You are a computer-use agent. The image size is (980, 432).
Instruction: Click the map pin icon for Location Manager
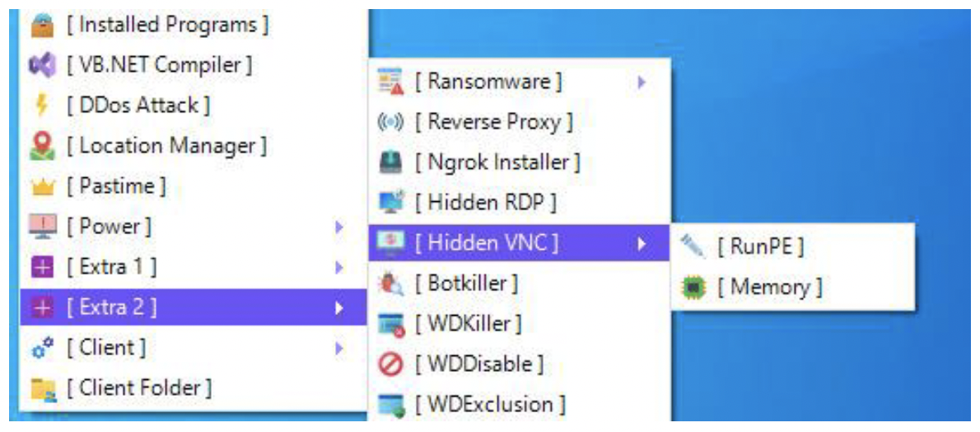pos(43,147)
